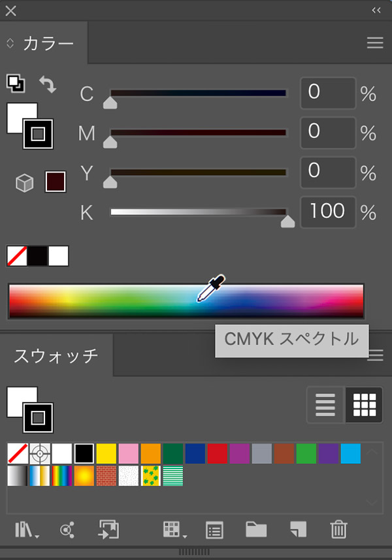The image size is (392, 560).
Task: Click the swap fill and stroke arrow icon
Action: tap(48, 84)
